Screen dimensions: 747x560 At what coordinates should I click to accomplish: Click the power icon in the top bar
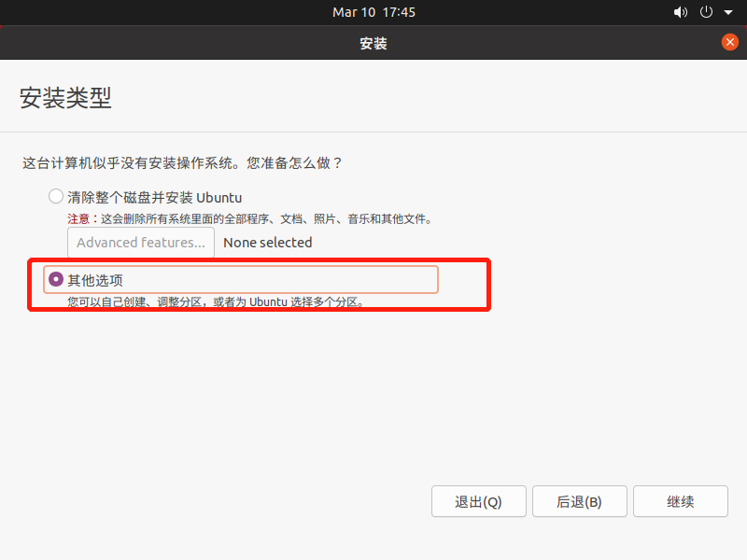pos(706,12)
